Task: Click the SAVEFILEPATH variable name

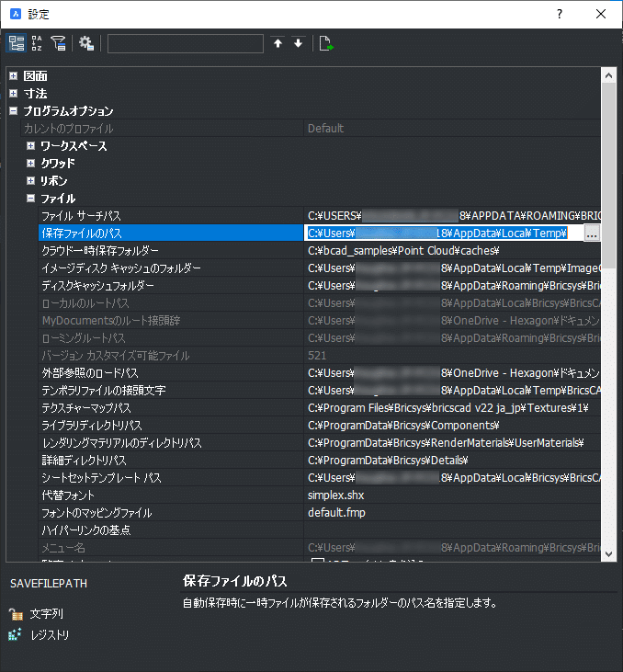Action: 49,584
